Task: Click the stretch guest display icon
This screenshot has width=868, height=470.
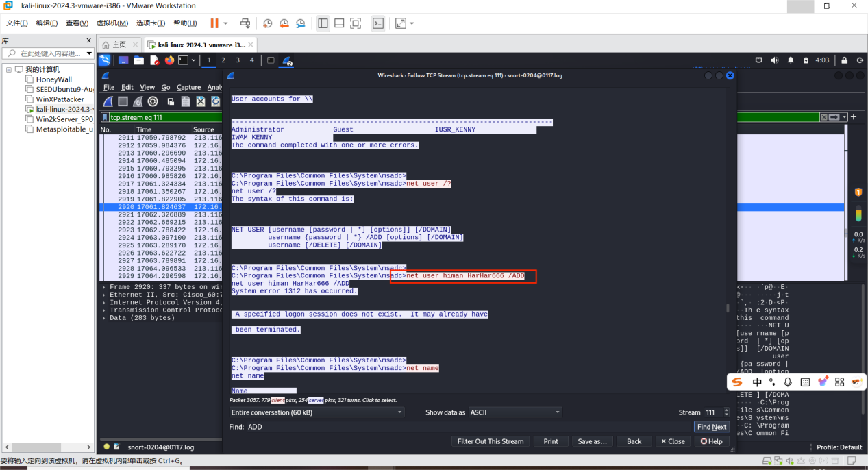Action: click(x=400, y=23)
